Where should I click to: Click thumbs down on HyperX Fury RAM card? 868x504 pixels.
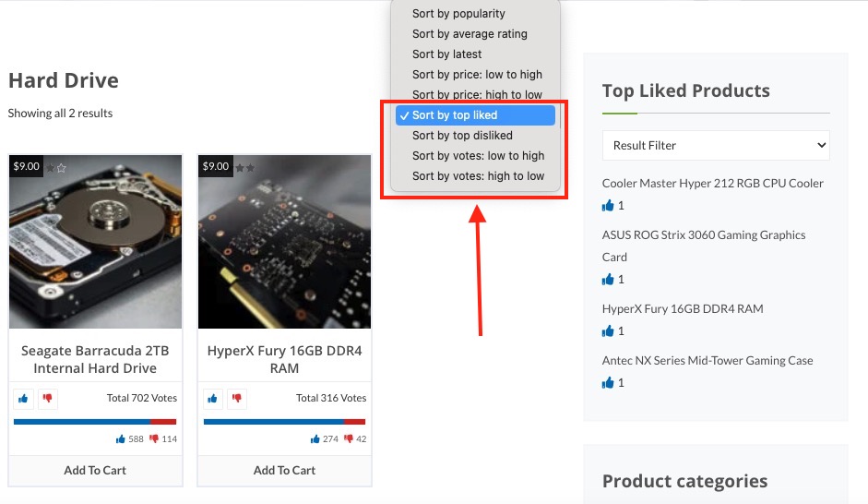click(x=237, y=398)
